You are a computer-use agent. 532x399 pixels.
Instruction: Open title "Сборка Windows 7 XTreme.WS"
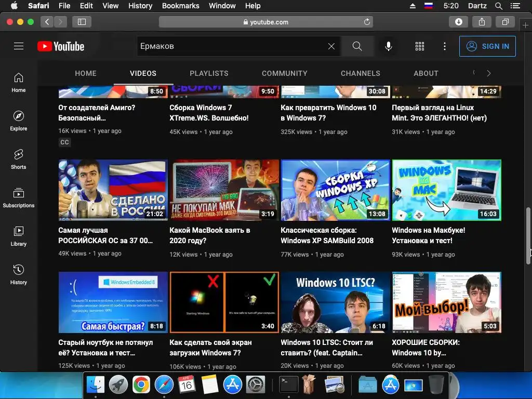click(x=209, y=113)
